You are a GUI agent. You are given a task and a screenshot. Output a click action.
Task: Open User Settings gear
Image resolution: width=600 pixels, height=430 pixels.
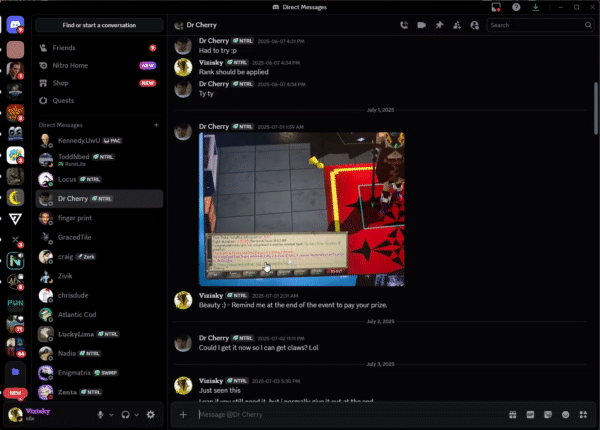pyautogui.click(x=150, y=414)
